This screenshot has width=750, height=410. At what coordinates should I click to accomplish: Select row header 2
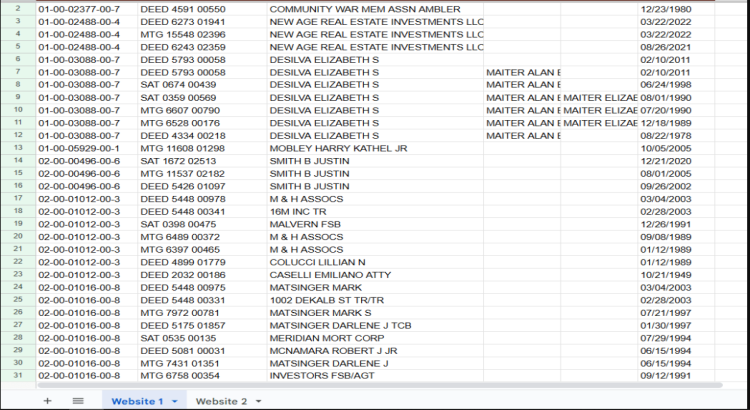coord(17,8)
